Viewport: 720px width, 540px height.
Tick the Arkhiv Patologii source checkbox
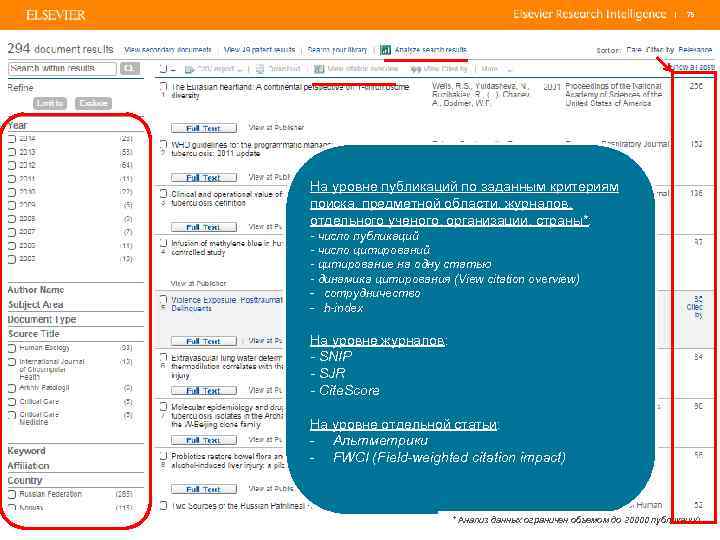point(12,388)
